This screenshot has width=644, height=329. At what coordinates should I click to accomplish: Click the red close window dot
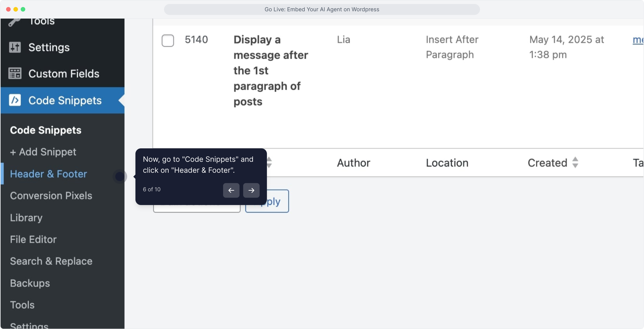tap(8, 9)
